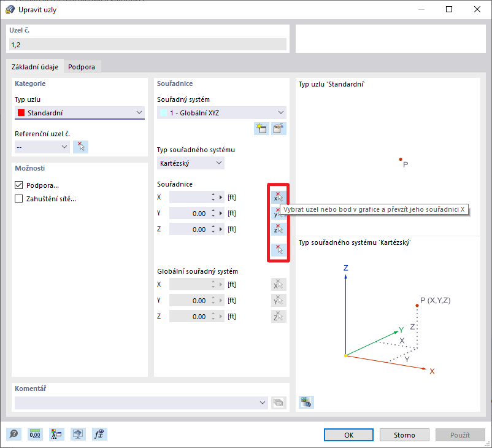Adjust the Y coordinate spinner arrows
The height and width of the screenshot is (448, 492).
coord(213,213)
